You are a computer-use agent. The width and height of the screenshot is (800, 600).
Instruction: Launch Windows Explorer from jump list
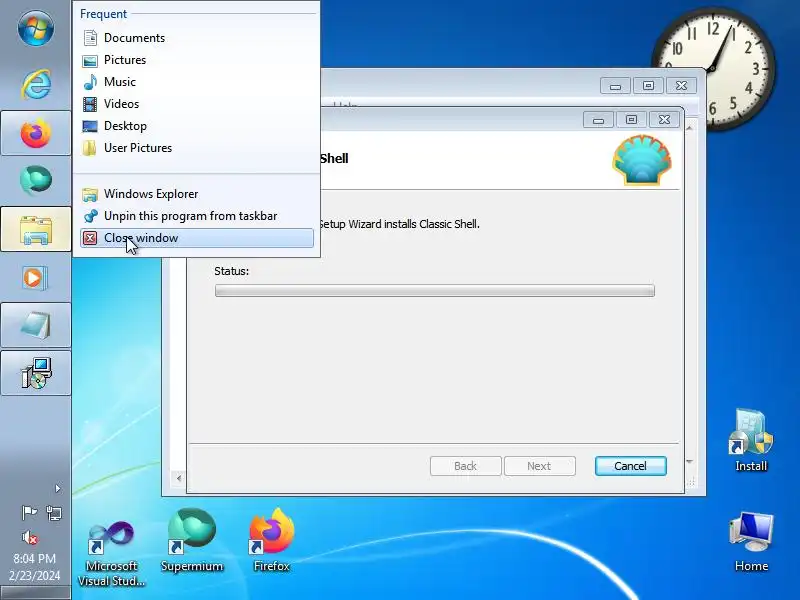click(x=197, y=194)
